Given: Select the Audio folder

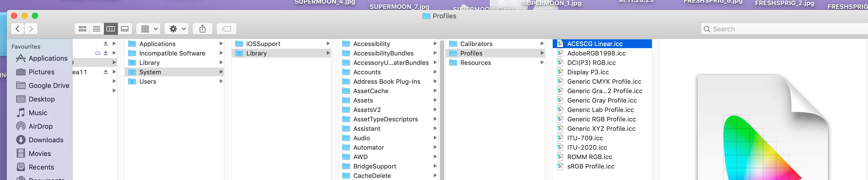Looking at the screenshot, I should pyautogui.click(x=389, y=138).
